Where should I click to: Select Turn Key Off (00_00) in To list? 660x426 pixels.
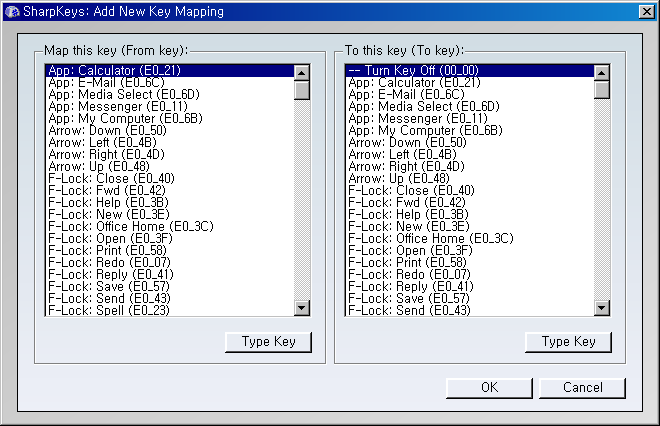(469, 70)
